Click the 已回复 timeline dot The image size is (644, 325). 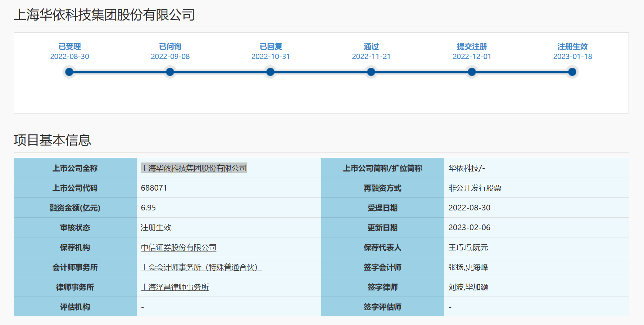click(271, 72)
